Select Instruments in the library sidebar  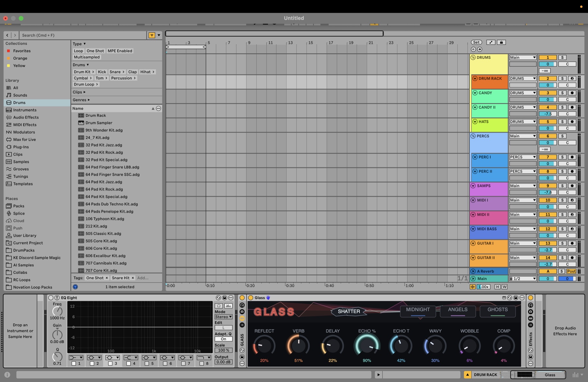point(25,110)
